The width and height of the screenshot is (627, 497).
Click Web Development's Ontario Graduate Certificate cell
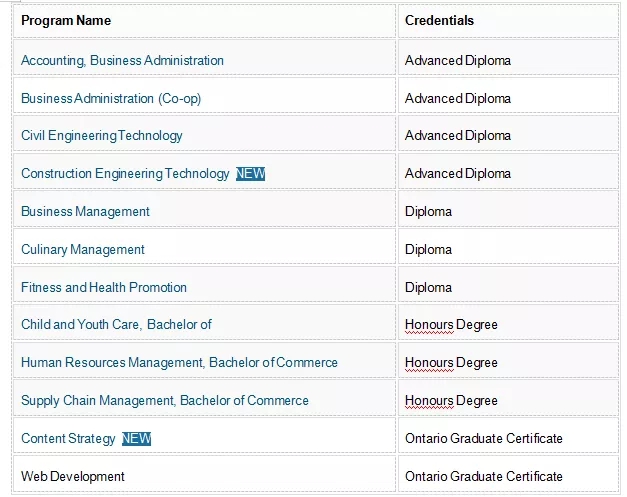pos(484,476)
